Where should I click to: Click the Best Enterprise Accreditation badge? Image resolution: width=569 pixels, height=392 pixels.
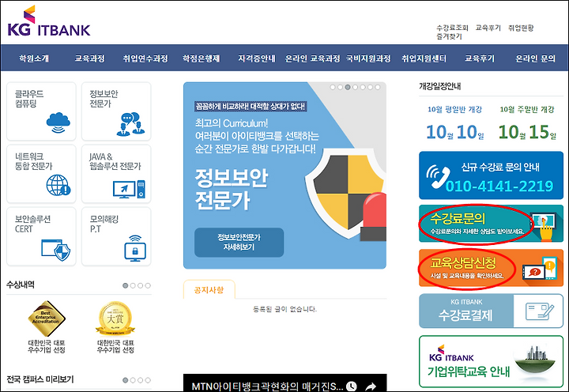click(x=47, y=318)
